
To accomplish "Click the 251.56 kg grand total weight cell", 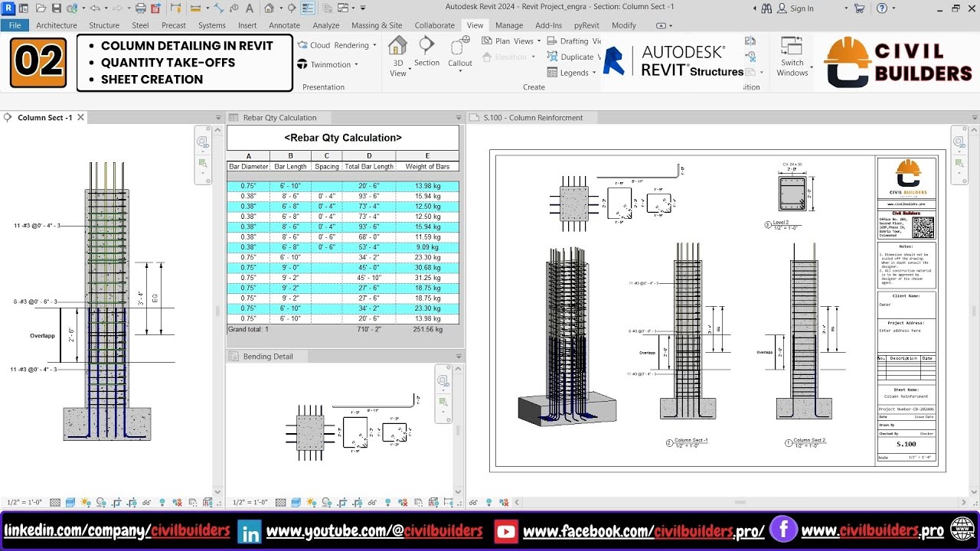I will 427,329.
